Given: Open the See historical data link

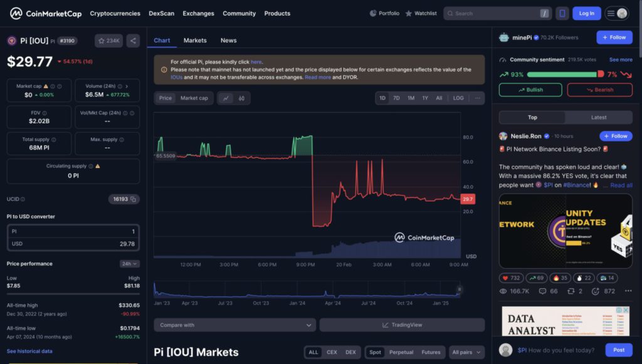Looking at the screenshot, I should click(x=29, y=351).
